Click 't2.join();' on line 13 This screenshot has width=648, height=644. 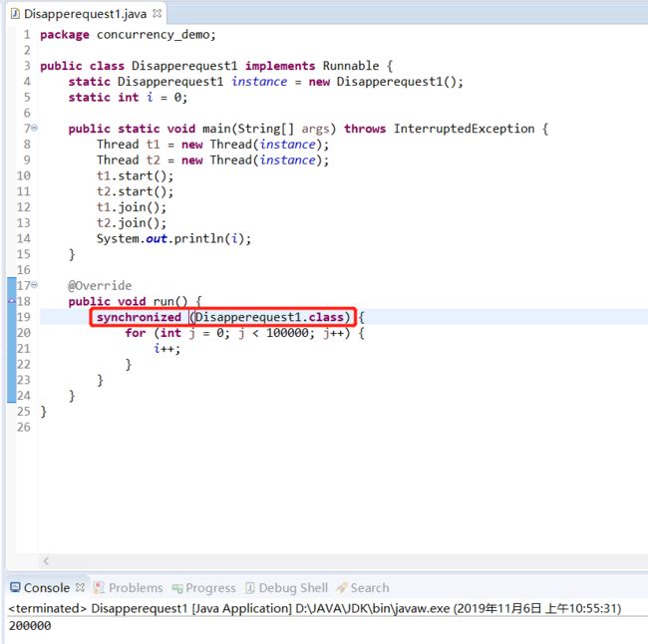click(x=132, y=222)
